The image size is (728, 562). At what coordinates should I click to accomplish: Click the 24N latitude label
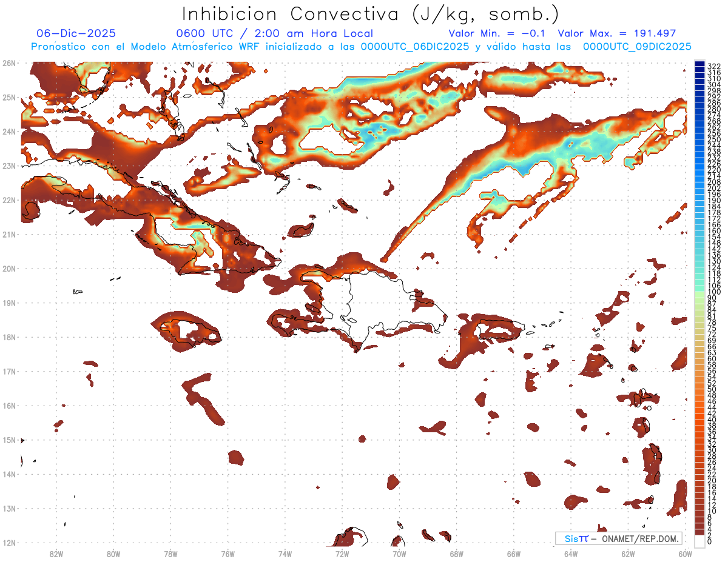[x=9, y=132]
